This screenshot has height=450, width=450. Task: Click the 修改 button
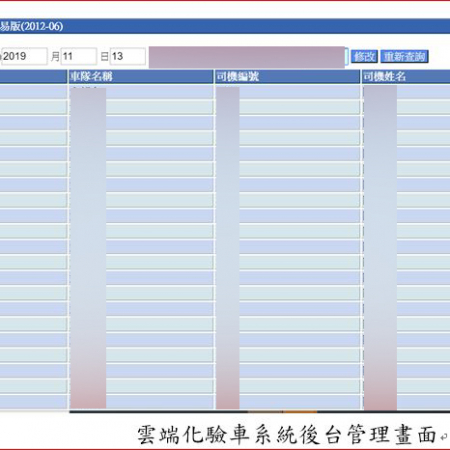tap(364, 56)
